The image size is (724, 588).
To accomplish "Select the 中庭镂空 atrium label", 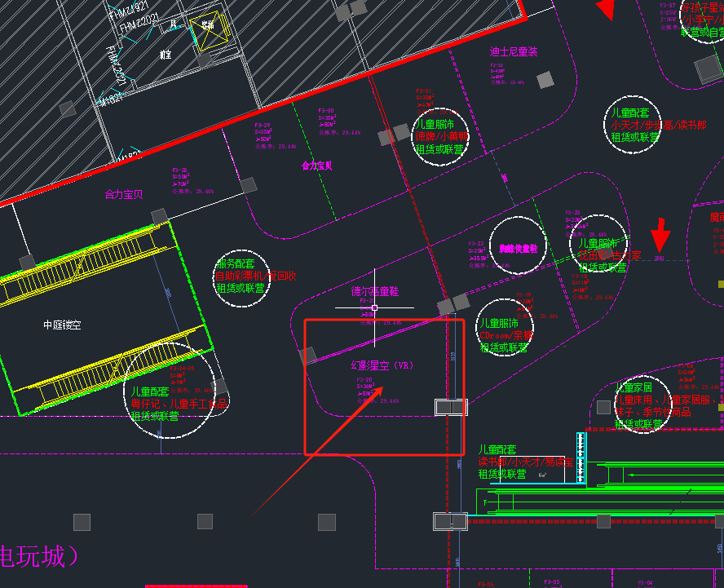I will [x=63, y=325].
